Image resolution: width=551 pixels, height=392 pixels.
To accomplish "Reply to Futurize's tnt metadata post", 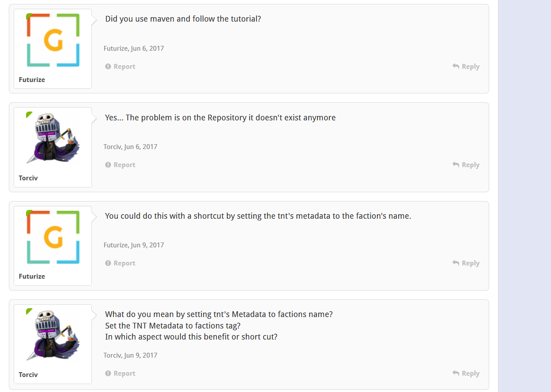I will click(466, 263).
